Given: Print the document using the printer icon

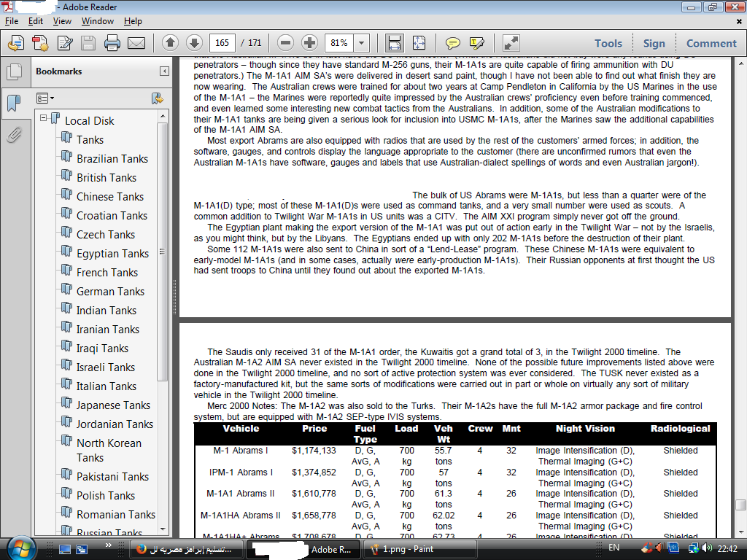Looking at the screenshot, I should [x=112, y=43].
